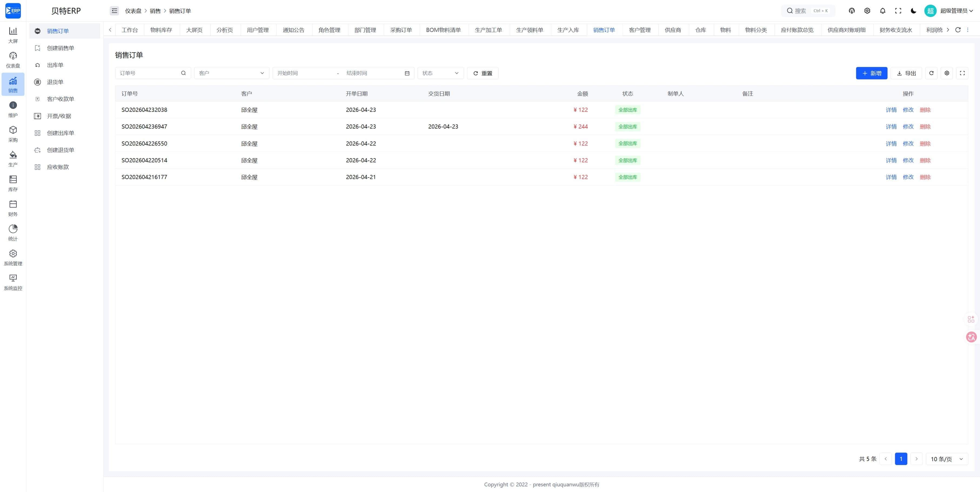The height and width of the screenshot is (492, 980).
Task: Open the 生产 production module
Action: pyautogui.click(x=13, y=158)
